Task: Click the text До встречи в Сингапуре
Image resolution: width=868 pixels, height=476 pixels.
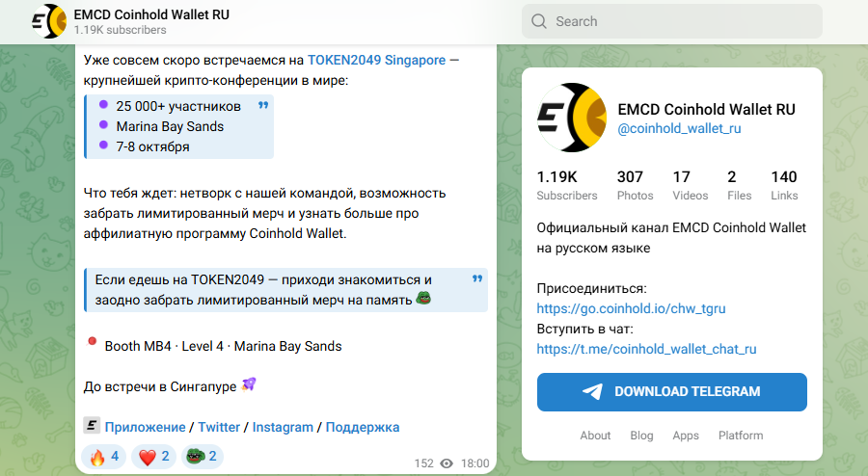Action: coord(160,386)
